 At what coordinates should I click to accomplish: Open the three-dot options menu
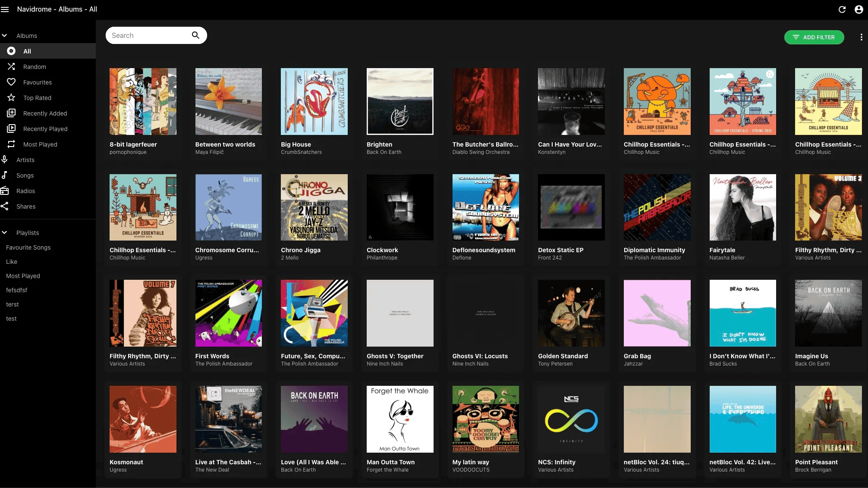coord(861,37)
